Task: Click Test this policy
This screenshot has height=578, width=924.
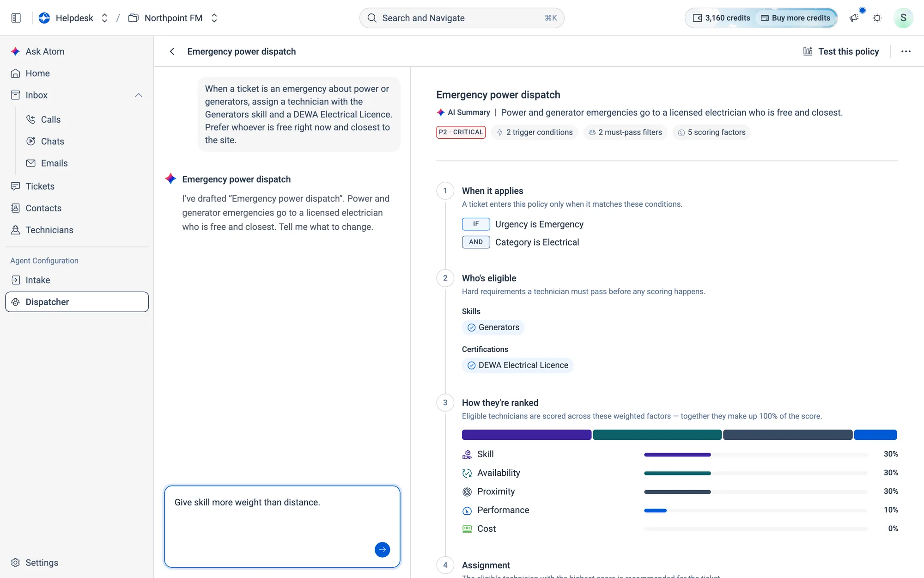Action: click(x=841, y=51)
